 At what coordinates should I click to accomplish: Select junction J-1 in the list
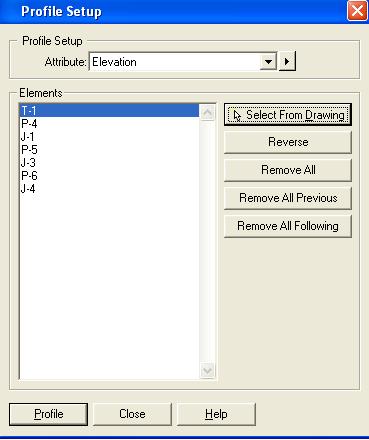110,137
